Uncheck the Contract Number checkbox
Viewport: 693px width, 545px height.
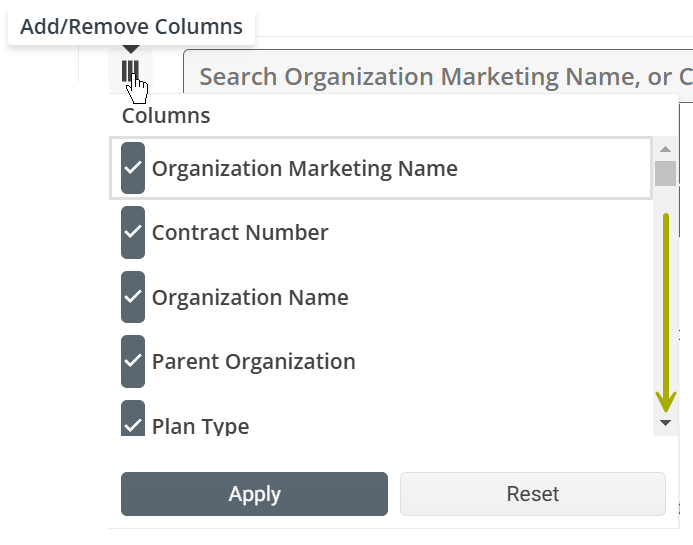tap(133, 232)
